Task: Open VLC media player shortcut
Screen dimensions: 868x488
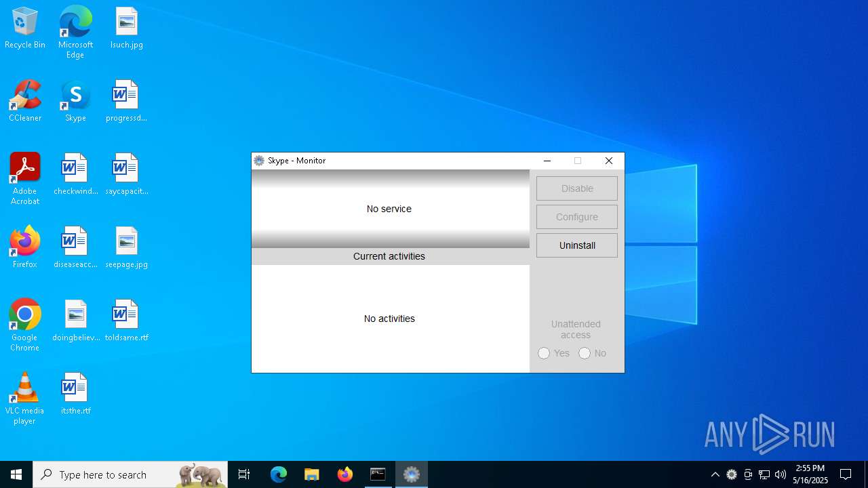Action: click(x=25, y=399)
